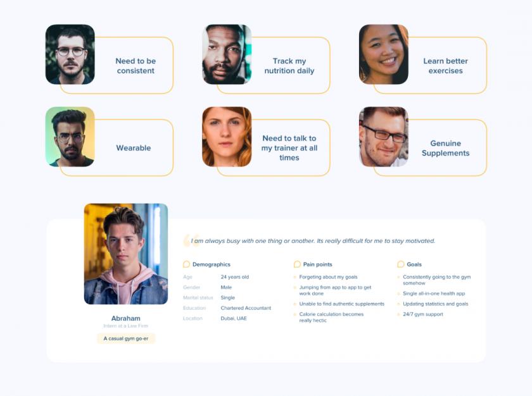Select the 'Single all-in-one health app' goal

[434, 294]
